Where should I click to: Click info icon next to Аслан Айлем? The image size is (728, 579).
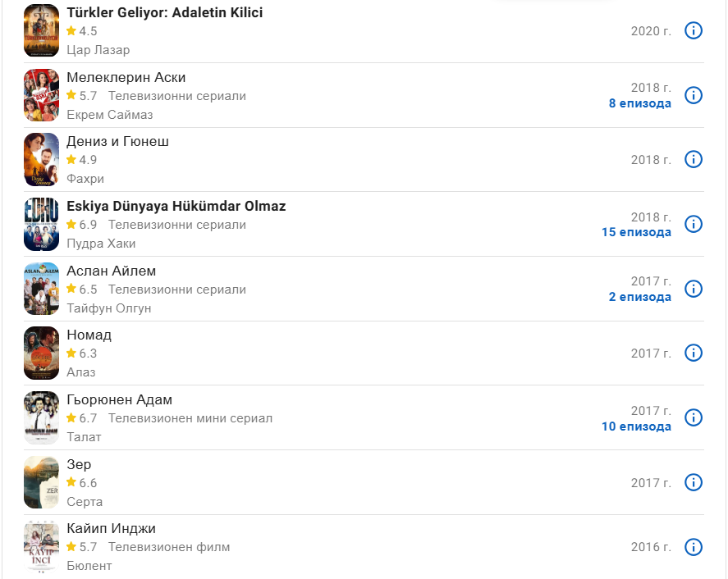coord(694,289)
